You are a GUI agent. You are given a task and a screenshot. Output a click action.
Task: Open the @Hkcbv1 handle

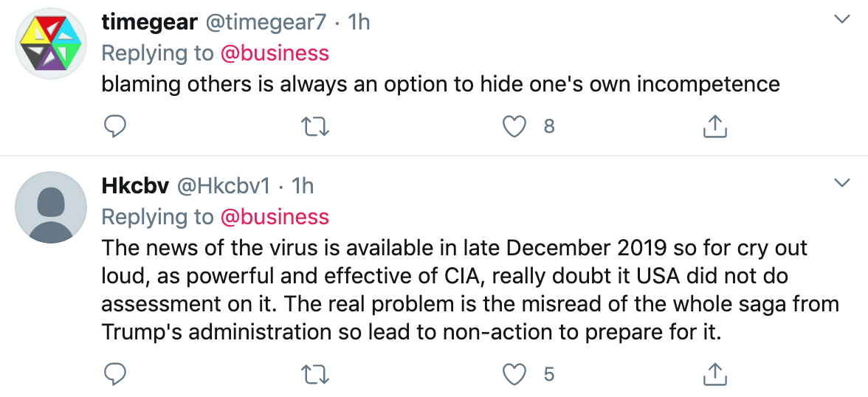click(224, 186)
